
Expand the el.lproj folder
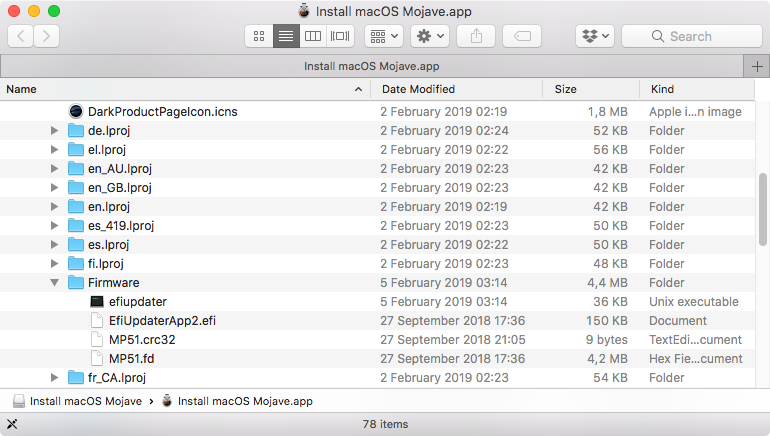coord(55,149)
